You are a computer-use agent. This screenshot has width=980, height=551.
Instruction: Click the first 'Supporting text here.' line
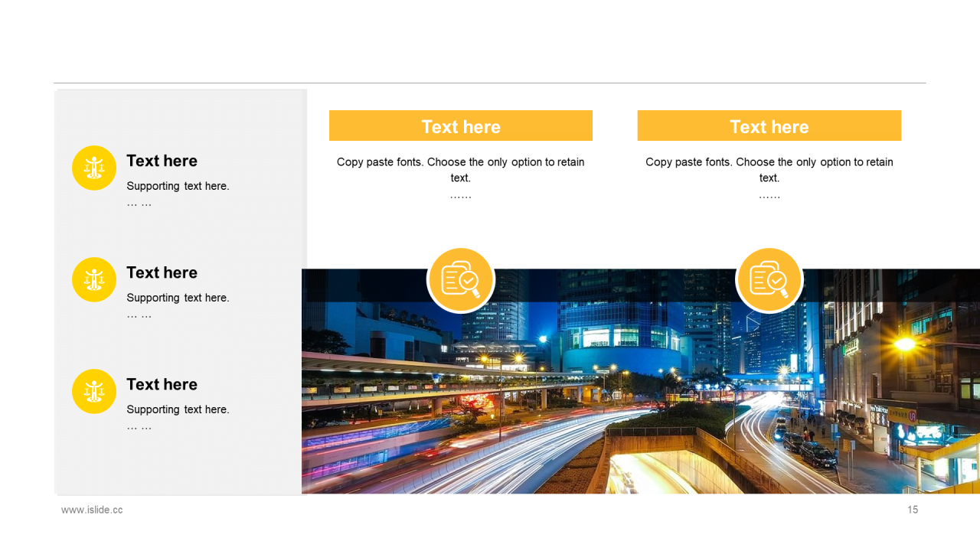point(178,186)
